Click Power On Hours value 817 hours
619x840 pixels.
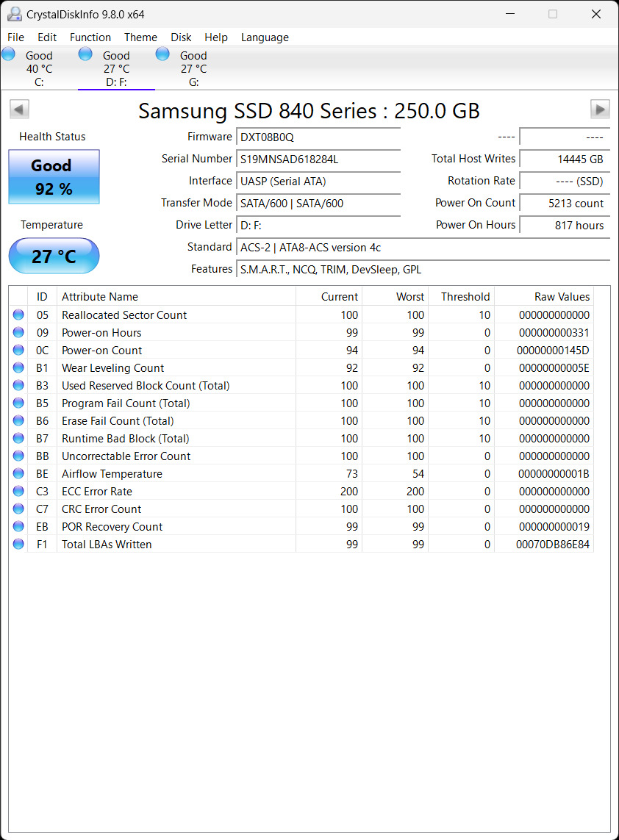point(565,225)
